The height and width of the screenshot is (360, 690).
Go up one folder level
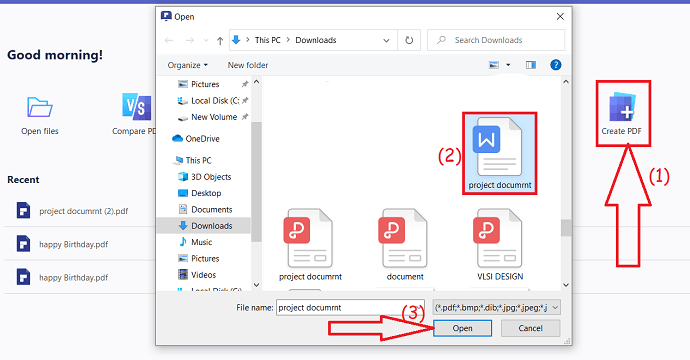coord(220,40)
